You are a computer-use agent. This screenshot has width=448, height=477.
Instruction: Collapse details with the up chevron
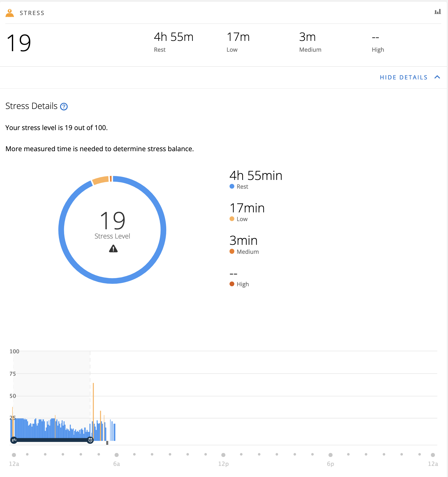tap(437, 77)
